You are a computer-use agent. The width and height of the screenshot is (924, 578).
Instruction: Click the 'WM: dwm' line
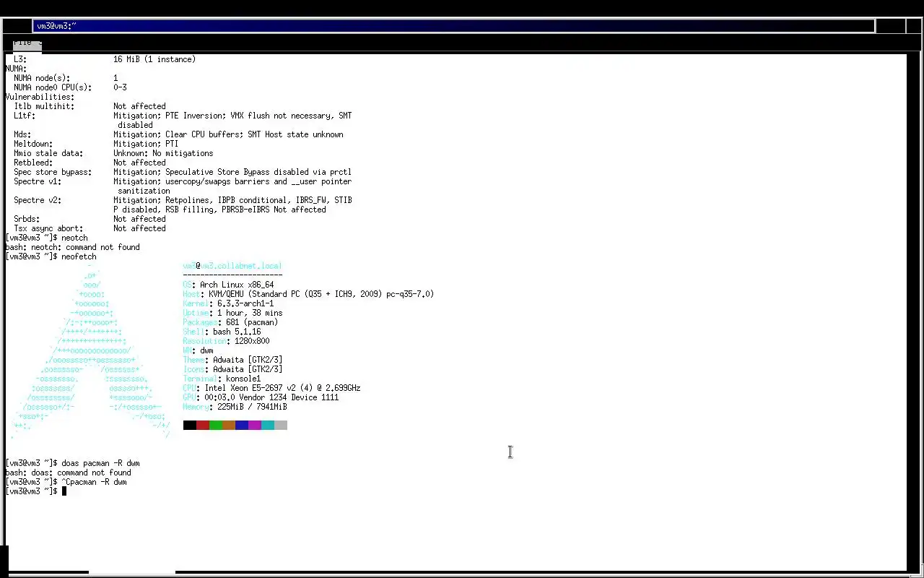(198, 350)
